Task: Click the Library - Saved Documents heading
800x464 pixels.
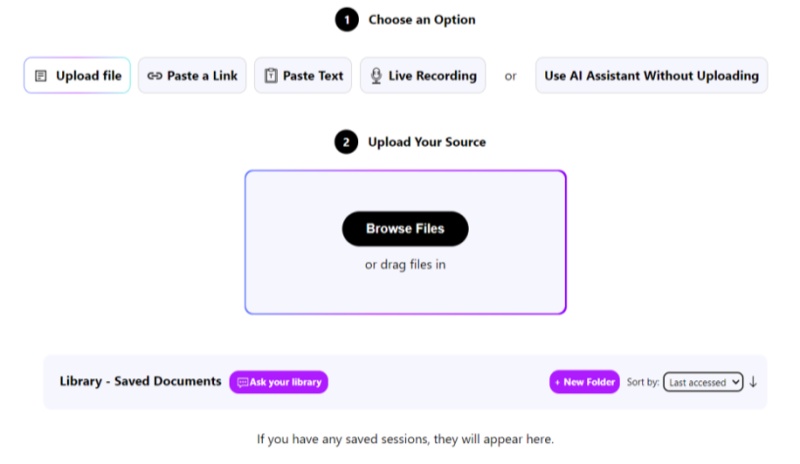Action: tap(140, 381)
